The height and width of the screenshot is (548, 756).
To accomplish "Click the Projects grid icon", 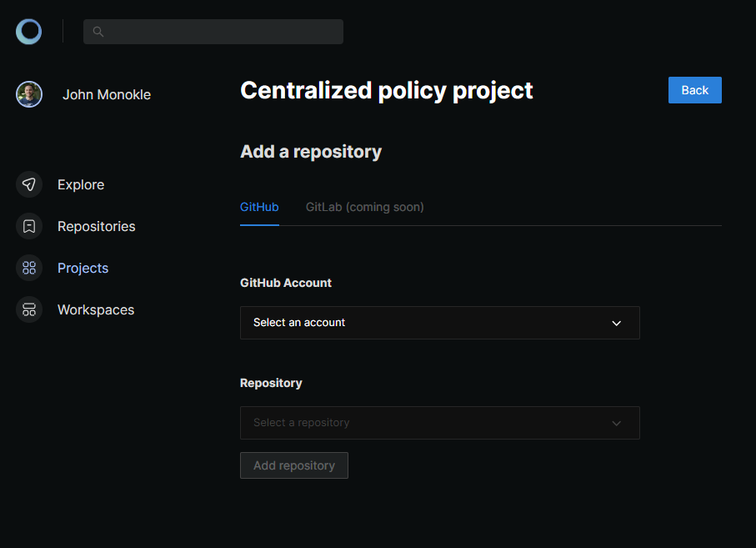I will coord(29,268).
